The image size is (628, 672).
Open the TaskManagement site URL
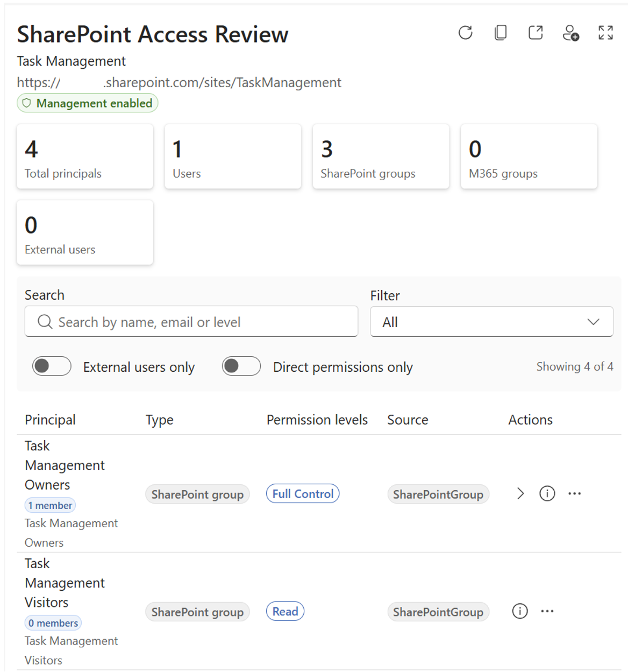point(179,82)
